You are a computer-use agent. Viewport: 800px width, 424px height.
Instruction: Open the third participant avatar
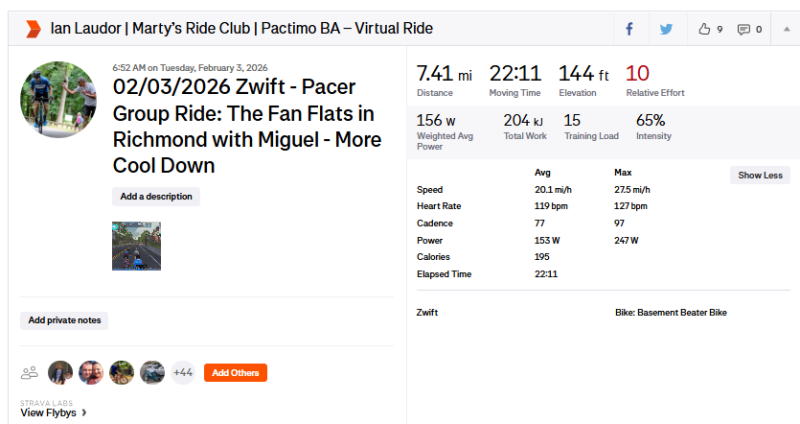pyautogui.click(x=122, y=373)
